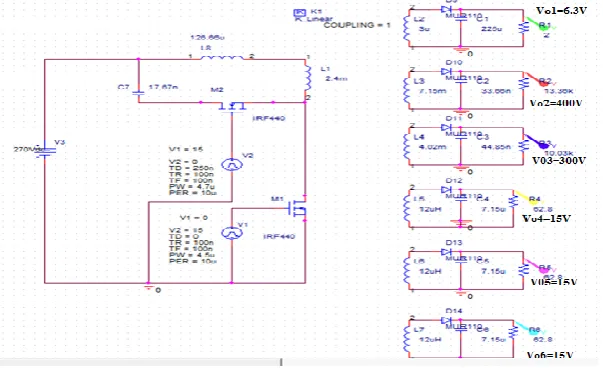Select resistor R1 symbol in Vo1 output
603x368 pixels.
523,28
